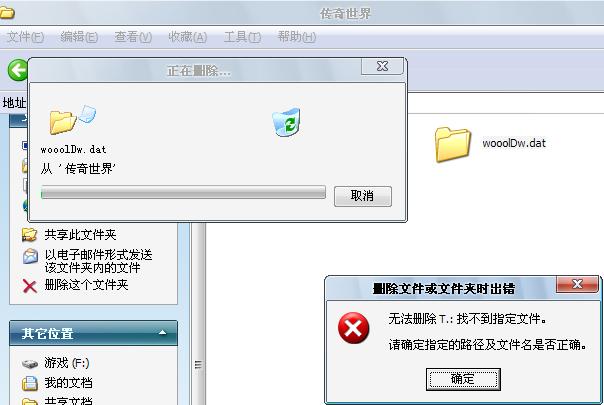Click the My Documents folder icon

tap(30, 383)
